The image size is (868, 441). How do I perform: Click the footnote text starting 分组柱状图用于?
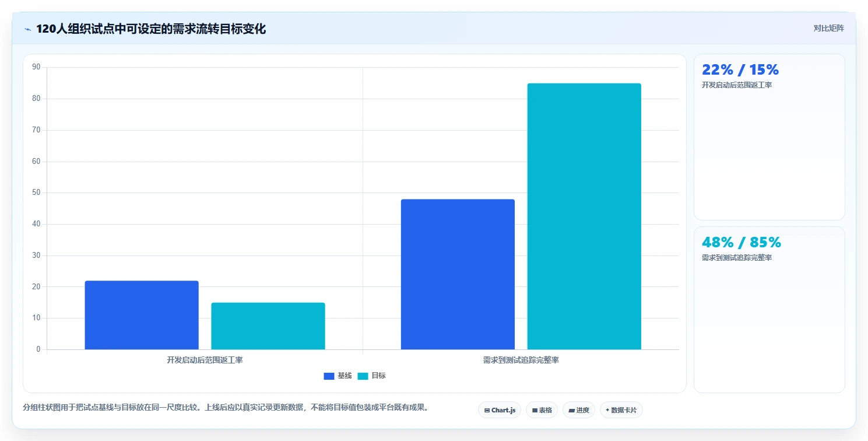click(226, 407)
